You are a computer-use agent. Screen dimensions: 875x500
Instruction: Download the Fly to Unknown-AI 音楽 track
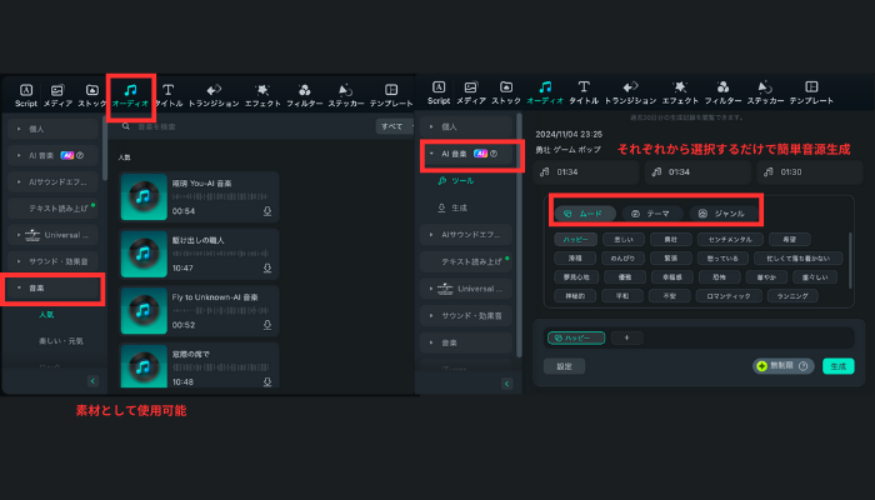(x=267, y=325)
